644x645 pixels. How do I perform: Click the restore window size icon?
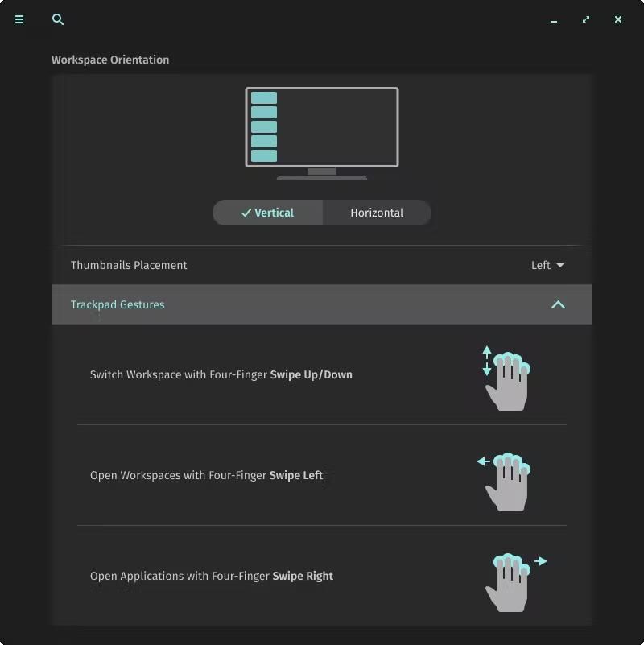point(585,19)
